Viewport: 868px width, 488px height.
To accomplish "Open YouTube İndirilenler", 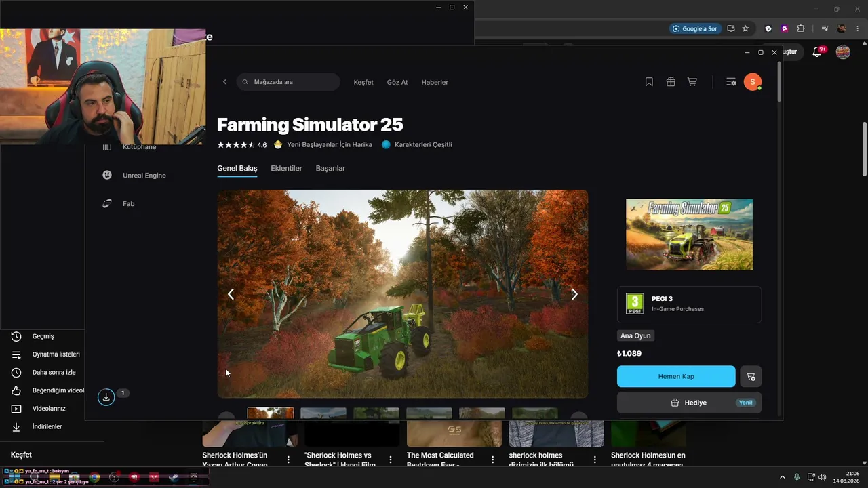I will [45, 426].
